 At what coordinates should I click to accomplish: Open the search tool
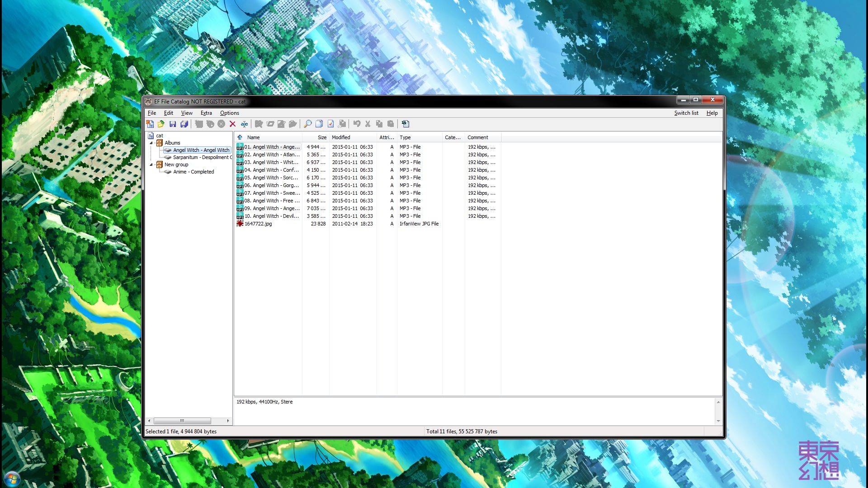point(307,124)
